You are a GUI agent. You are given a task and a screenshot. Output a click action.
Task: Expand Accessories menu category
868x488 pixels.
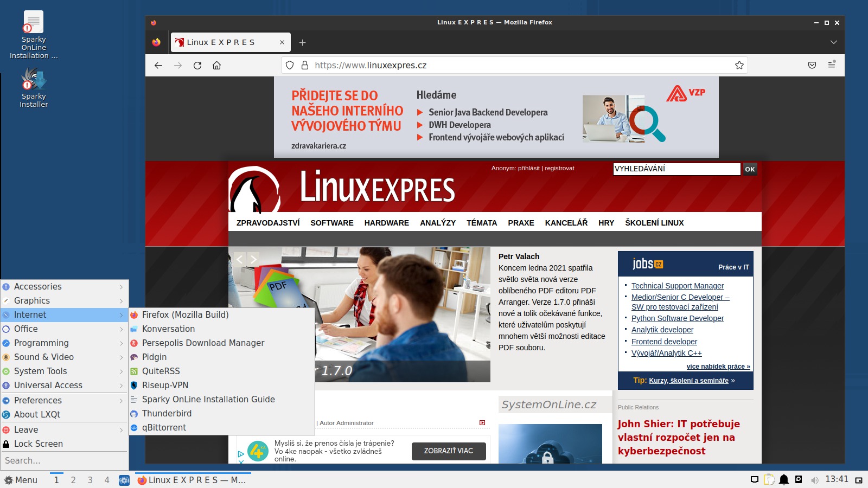click(x=64, y=286)
